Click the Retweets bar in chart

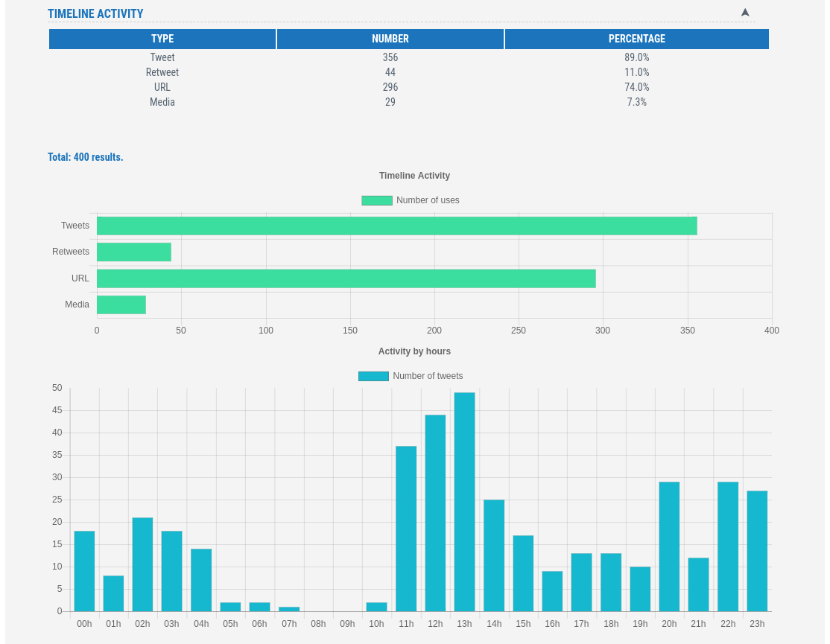pyautogui.click(x=134, y=252)
